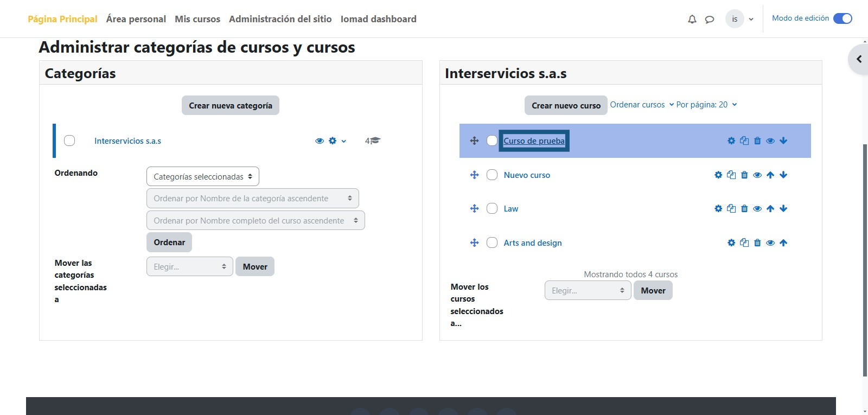
Task: Open Administración del sitio menu
Action: [280, 19]
